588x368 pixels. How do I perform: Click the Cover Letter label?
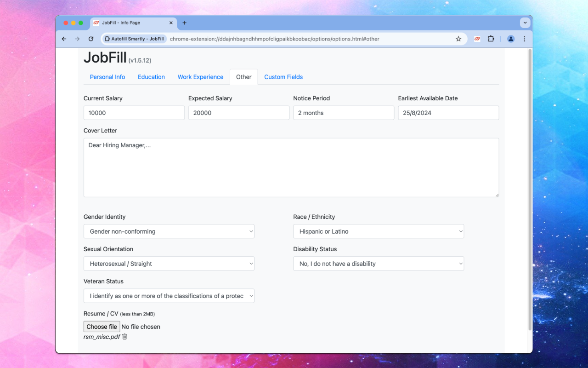pyautogui.click(x=100, y=131)
